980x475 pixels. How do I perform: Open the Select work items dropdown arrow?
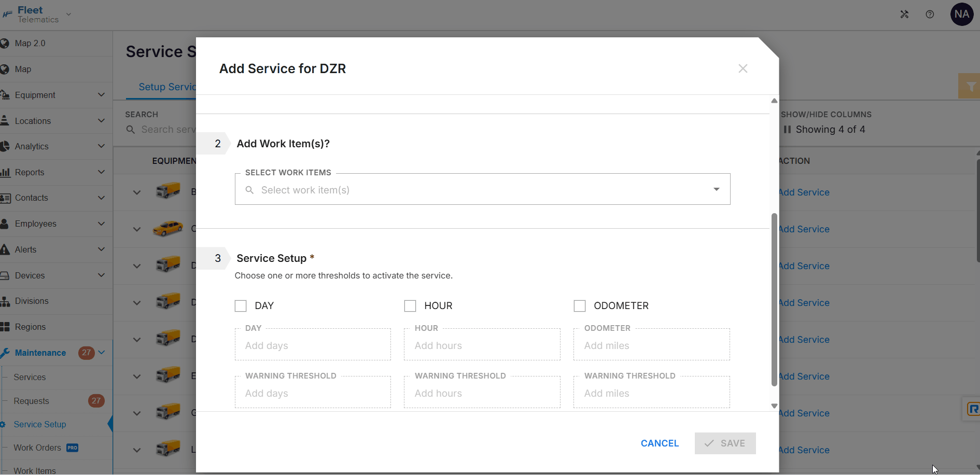tap(717, 189)
